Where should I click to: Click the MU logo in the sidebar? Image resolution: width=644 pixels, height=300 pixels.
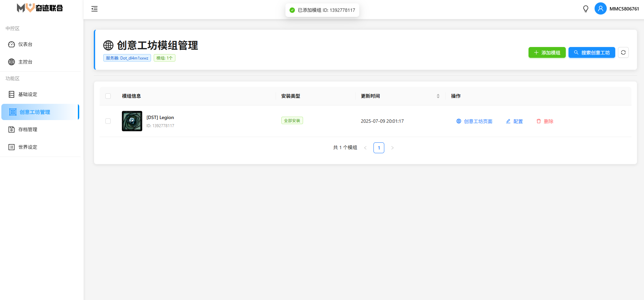40,8
